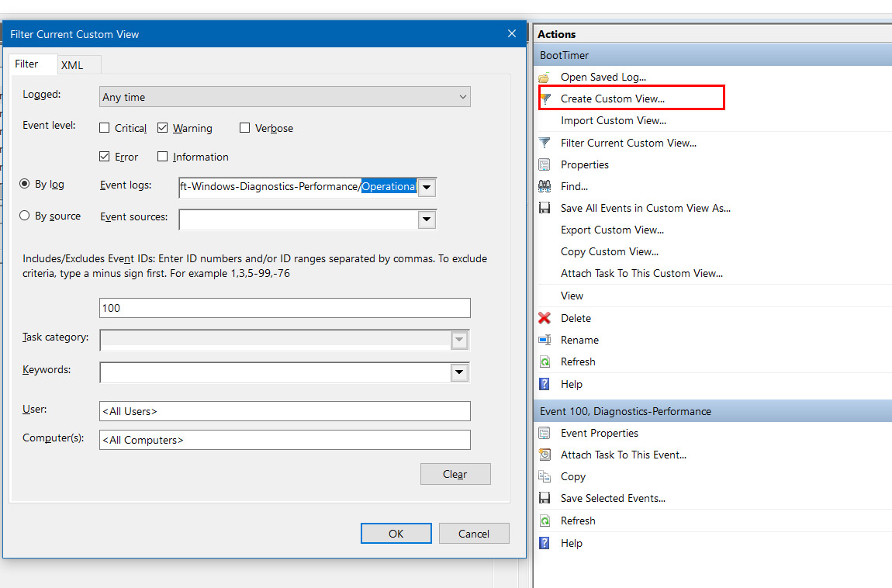The height and width of the screenshot is (588, 892).
Task: Switch to the XML tab
Action: 72,65
